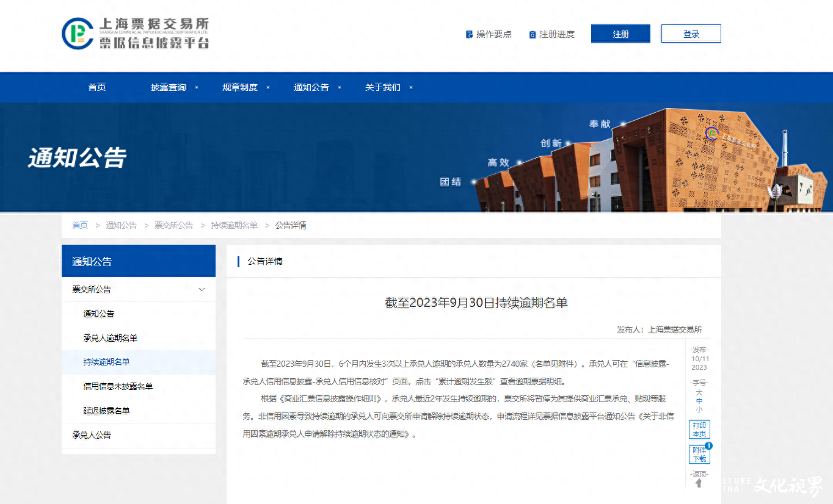Set font size to 大

point(699,392)
